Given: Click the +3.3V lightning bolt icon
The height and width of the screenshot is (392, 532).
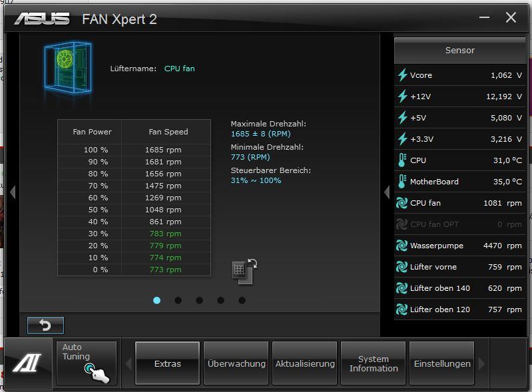Looking at the screenshot, I should 402,139.
